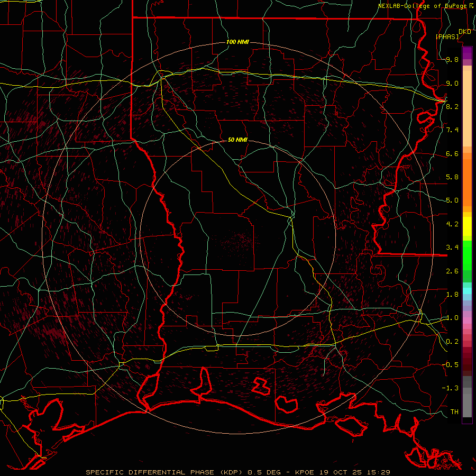Click the 6.6 value on the color scale

click(x=452, y=153)
